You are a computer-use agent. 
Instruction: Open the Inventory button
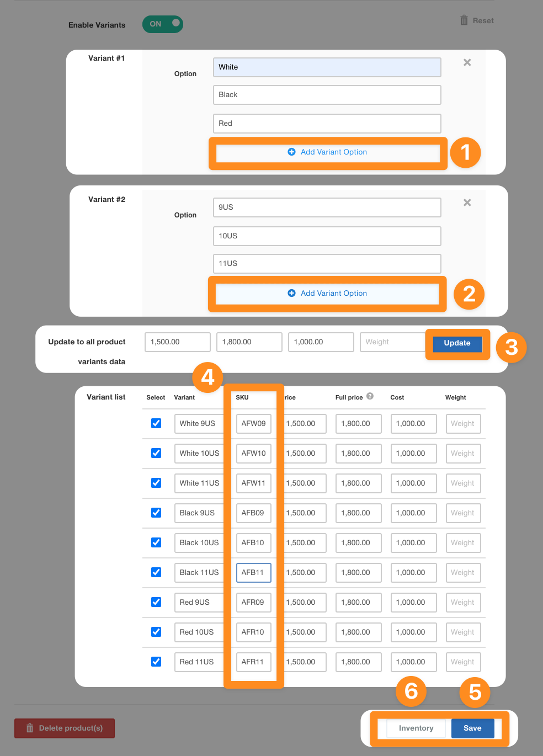coord(416,728)
